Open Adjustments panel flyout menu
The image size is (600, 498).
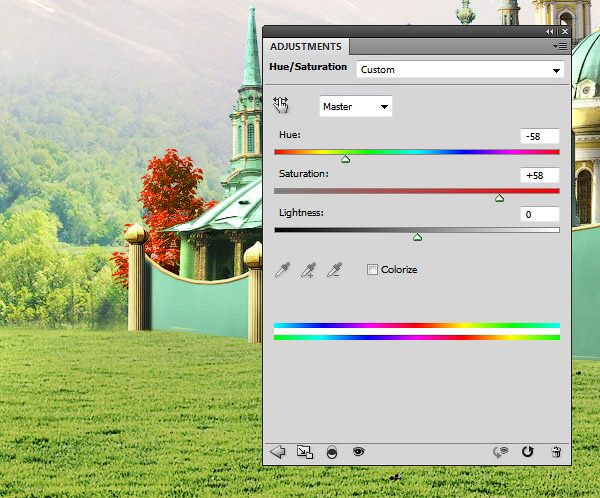[x=560, y=47]
